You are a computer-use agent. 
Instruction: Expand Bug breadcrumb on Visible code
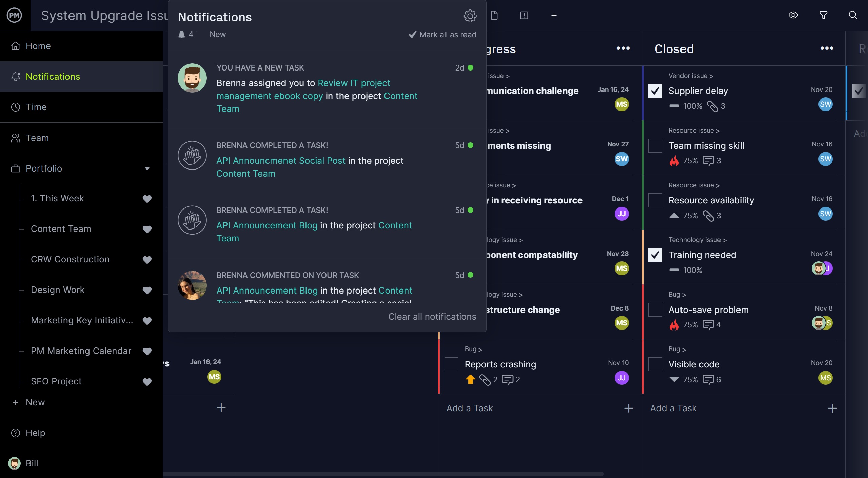[x=677, y=349]
